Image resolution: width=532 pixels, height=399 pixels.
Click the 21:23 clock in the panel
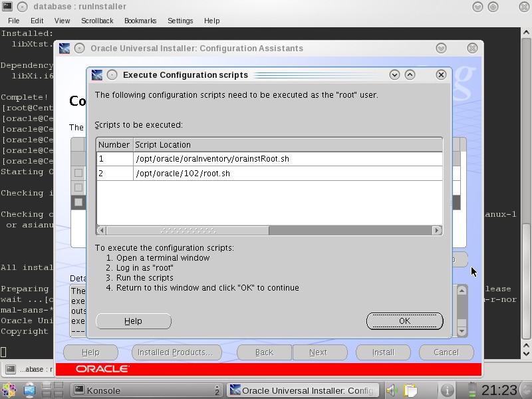[x=499, y=390]
